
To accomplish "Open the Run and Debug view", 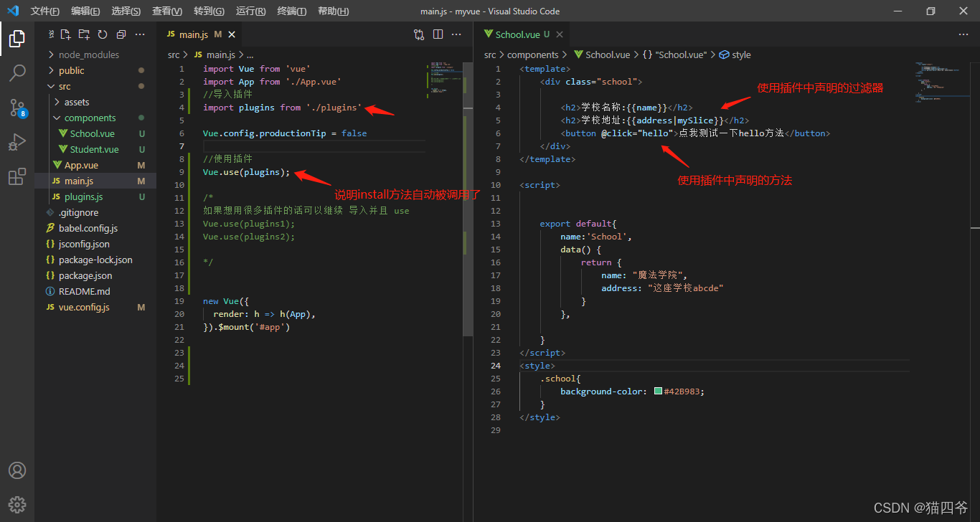I will pyautogui.click(x=17, y=142).
